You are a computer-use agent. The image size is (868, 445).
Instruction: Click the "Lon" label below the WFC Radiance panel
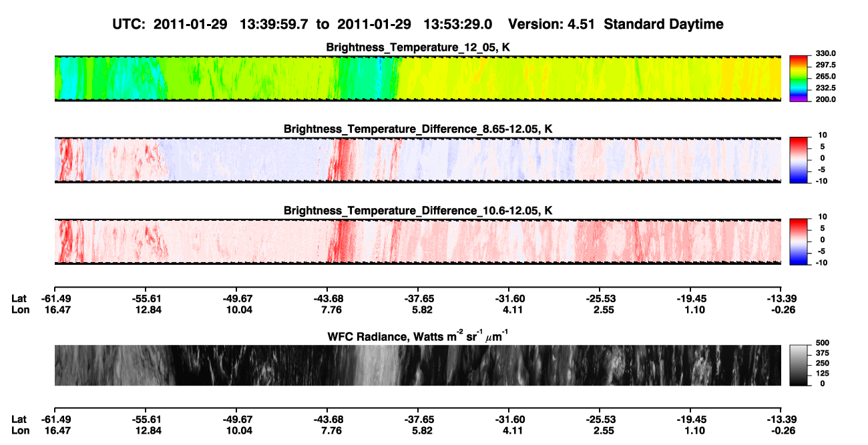point(19,430)
